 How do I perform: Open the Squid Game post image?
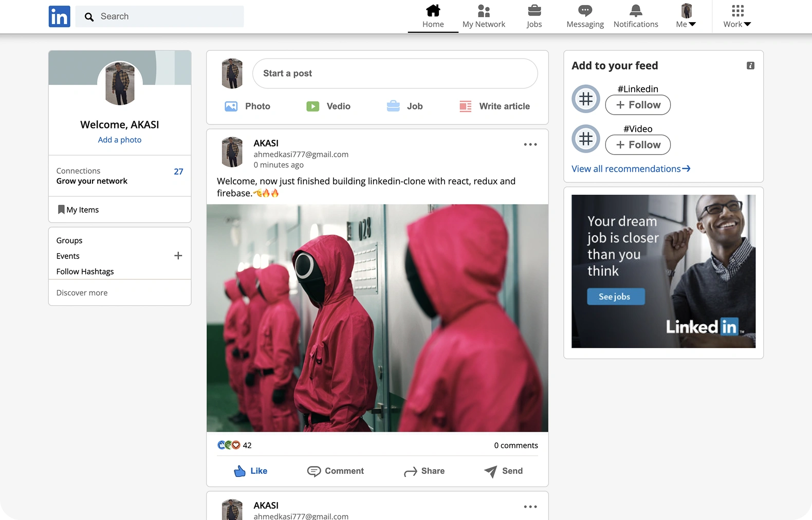[x=377, y=318]
